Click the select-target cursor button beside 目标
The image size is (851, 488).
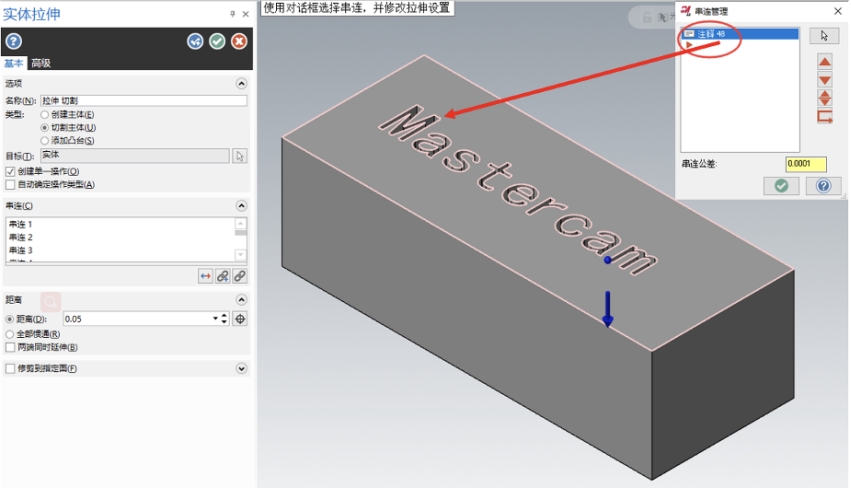[240, 156]
